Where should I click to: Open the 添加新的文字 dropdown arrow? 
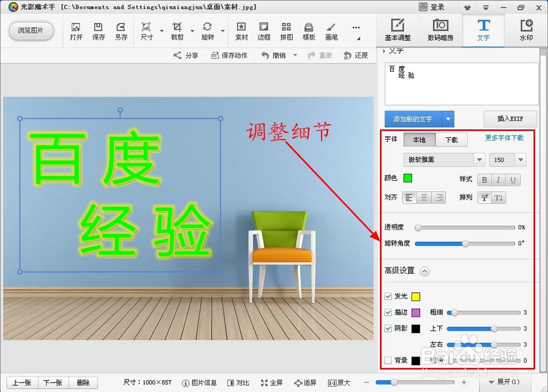click(448, 119)
